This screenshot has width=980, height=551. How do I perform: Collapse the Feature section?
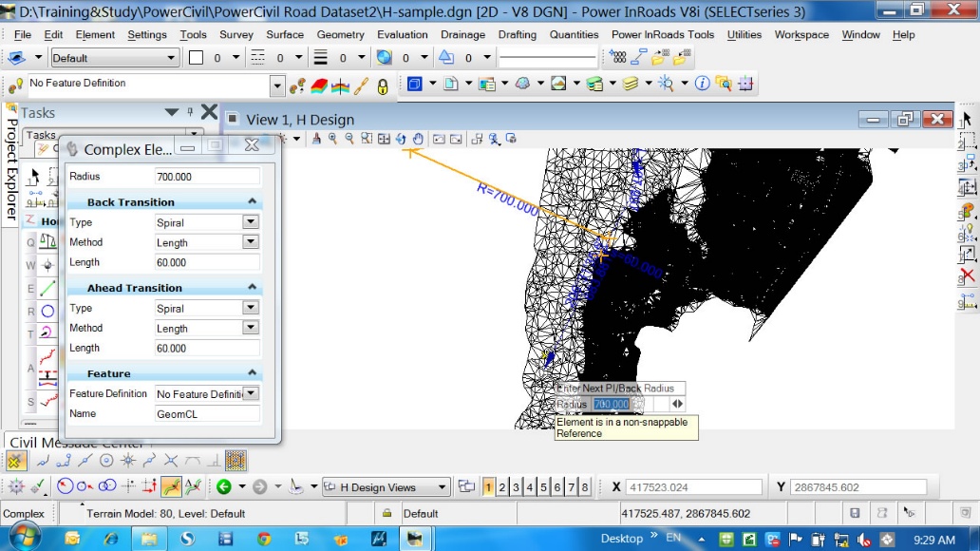[253, 373]
